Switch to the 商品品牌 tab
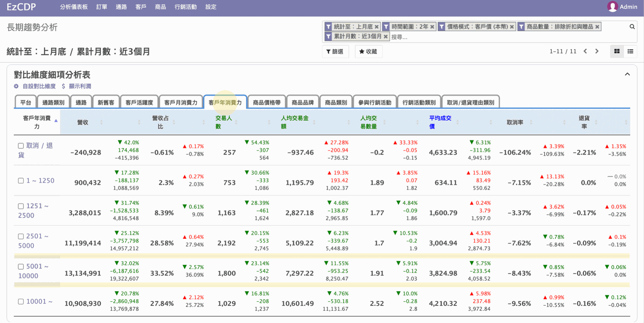Image resolution: width=644 pixels, height=323 pixels. click(303, 103)
